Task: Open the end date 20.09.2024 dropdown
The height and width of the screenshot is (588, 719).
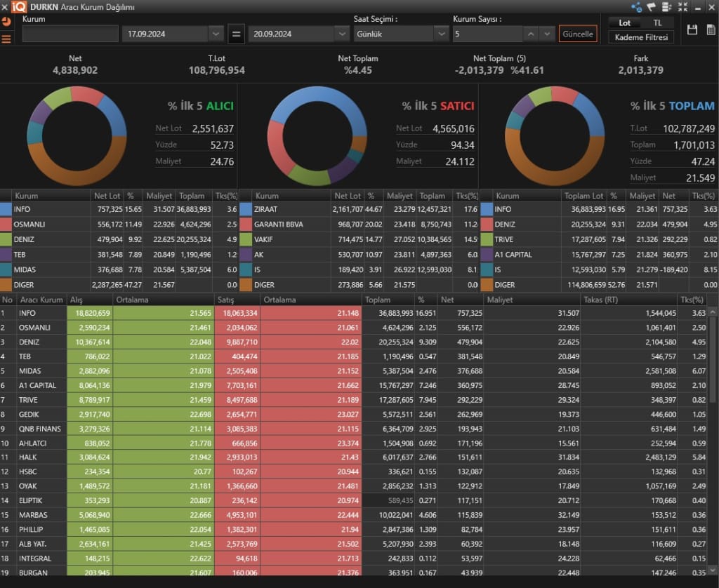Action: point(342,34)
